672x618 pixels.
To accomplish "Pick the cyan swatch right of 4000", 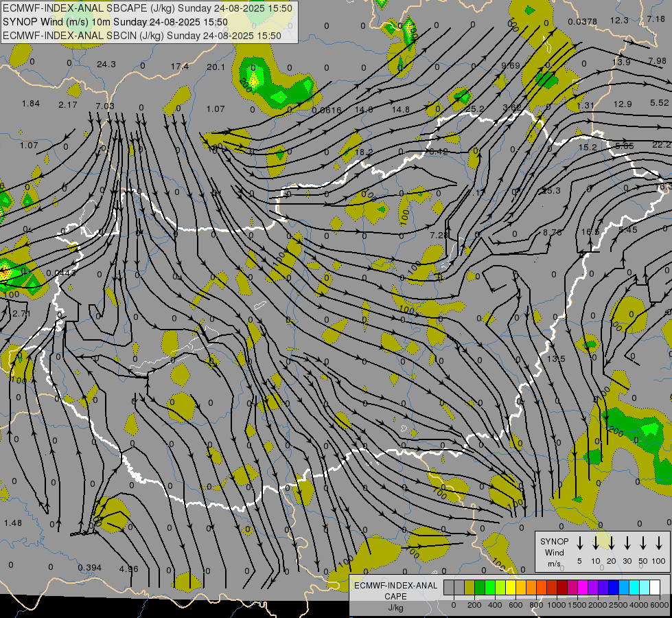I will [x=645, y=588].
